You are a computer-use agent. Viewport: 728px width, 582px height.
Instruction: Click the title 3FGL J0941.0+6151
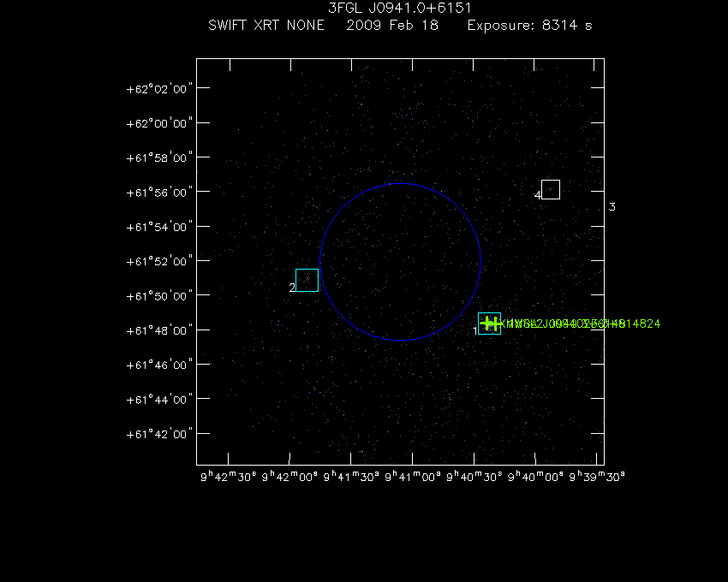pyautogui.click(x=400, y=8)
